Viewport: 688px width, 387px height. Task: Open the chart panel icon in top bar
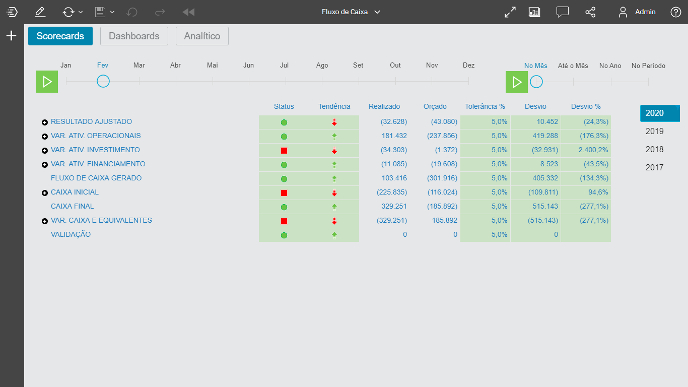534,12
